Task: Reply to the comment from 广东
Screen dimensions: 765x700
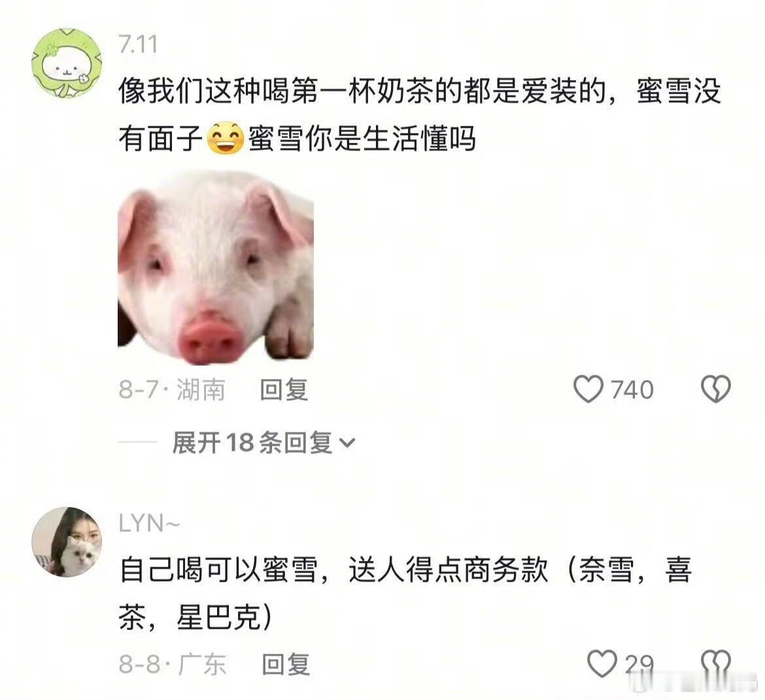Action: [x=286, y=665]
